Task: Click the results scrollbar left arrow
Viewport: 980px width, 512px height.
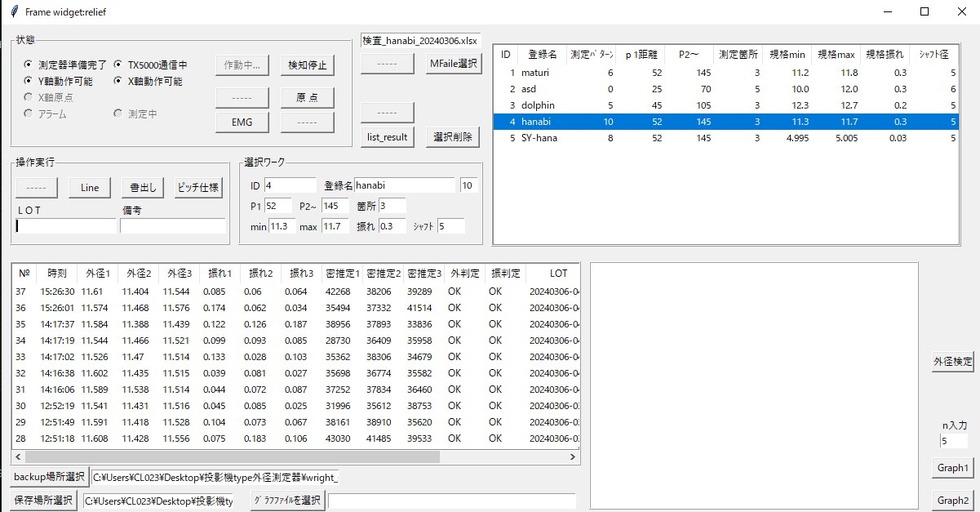Action: pos(19,456)
